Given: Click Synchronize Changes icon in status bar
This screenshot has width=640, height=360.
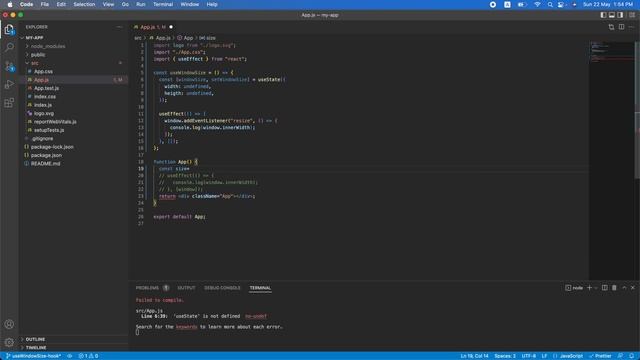Looking at the screenshot, I should [x=70, y=356].
